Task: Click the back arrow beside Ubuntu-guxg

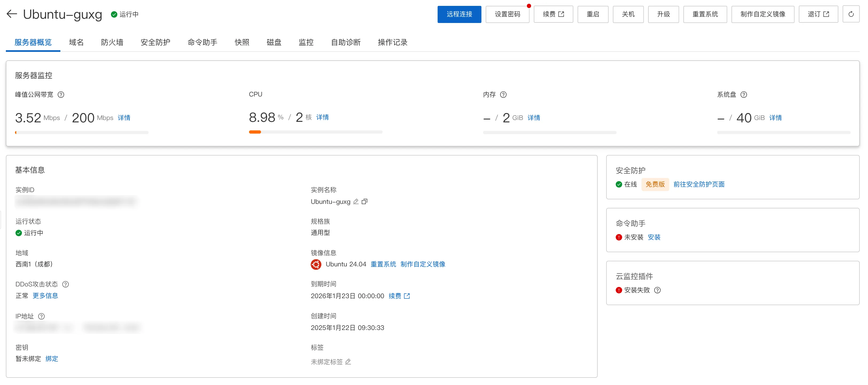Action: (12, 14)
